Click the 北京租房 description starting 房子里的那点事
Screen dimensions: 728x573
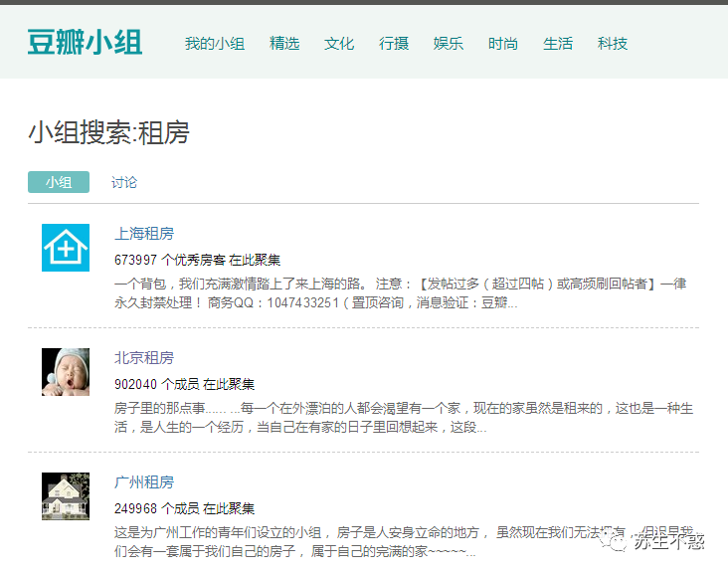click(404, 418)
